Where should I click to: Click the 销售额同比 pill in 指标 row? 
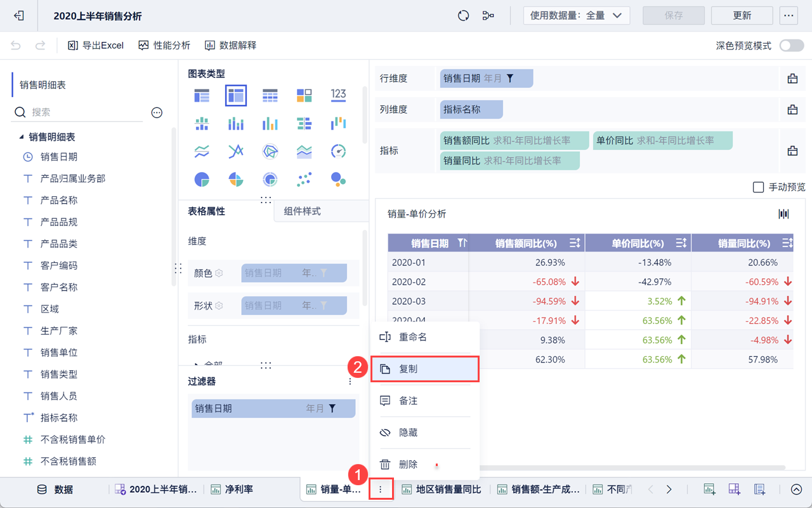pos(514,140)
